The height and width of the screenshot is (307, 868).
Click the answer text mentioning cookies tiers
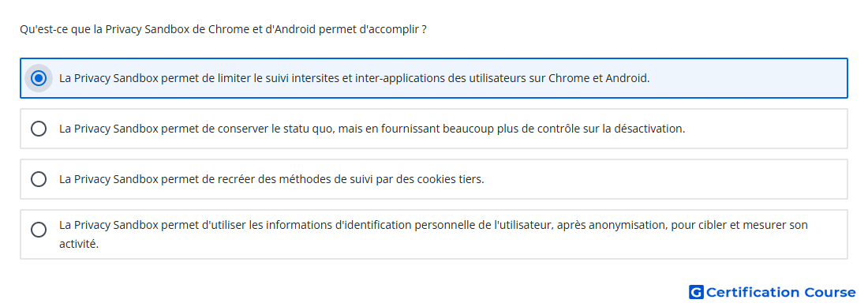(x=271, y=179)
